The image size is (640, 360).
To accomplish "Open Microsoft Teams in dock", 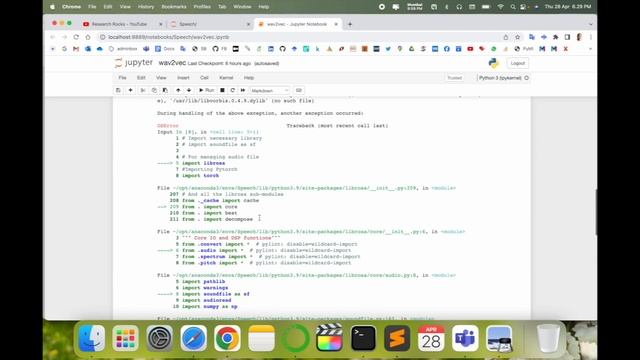I will [465, 338].
